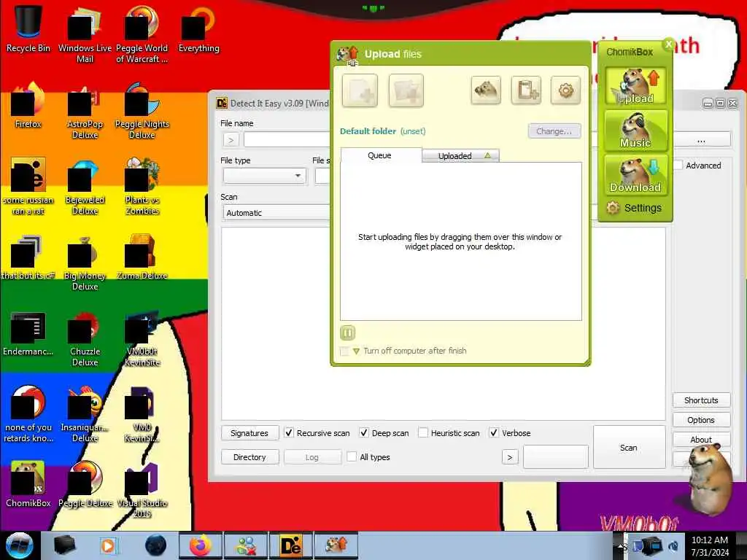Screen dimensions: 747x560
Task: Toggle Recursive scan checkbox
Action: click(289, 433)
